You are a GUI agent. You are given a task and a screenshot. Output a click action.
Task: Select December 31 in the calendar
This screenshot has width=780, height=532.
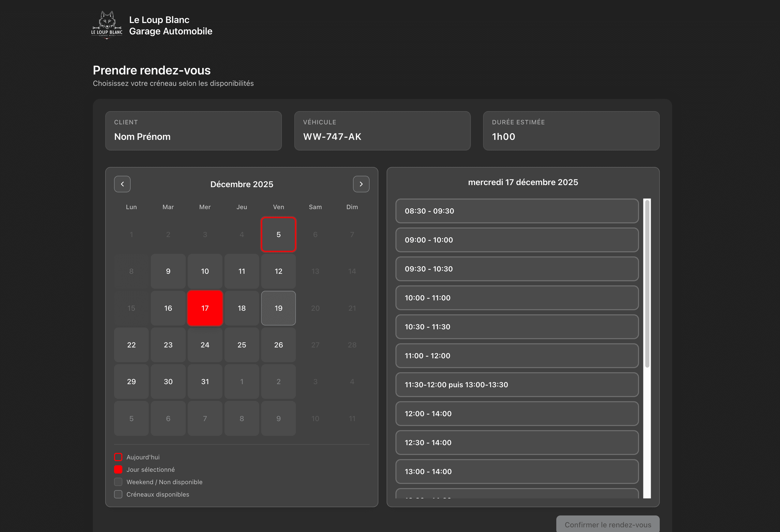point(205,381)
